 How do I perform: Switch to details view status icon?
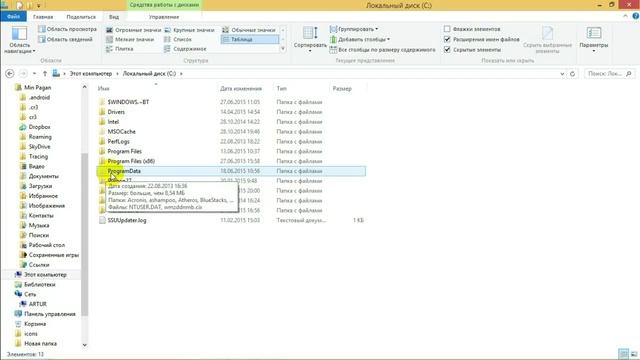[623, 354]
